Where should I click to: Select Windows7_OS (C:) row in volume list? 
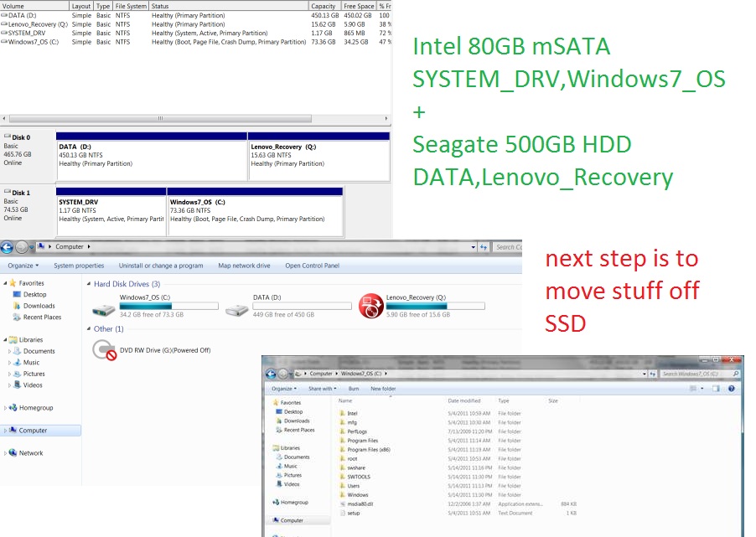pyautogui.click(x=196, y=43)
